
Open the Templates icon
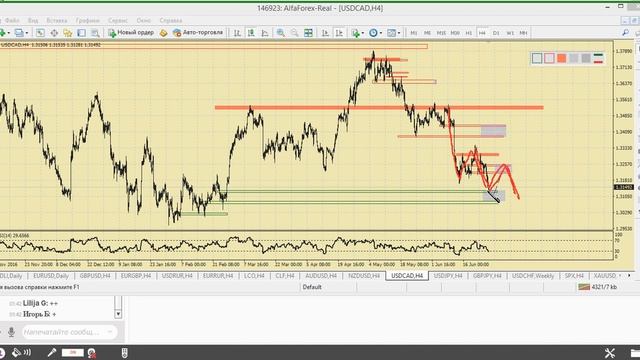391,33
